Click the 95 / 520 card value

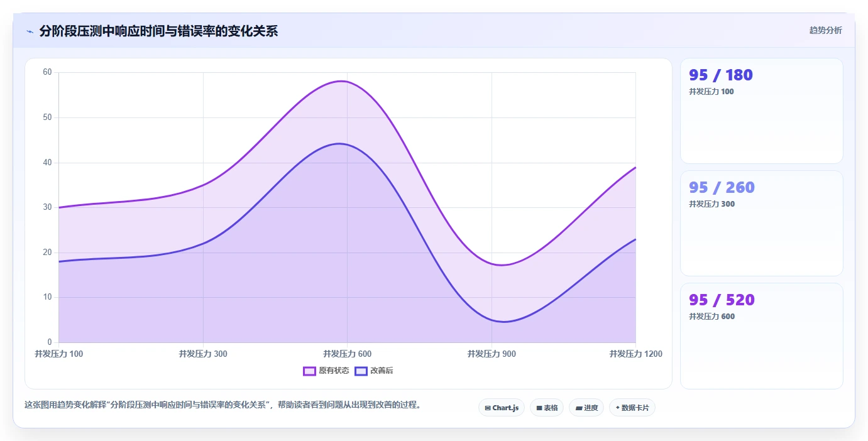point(722,300)
